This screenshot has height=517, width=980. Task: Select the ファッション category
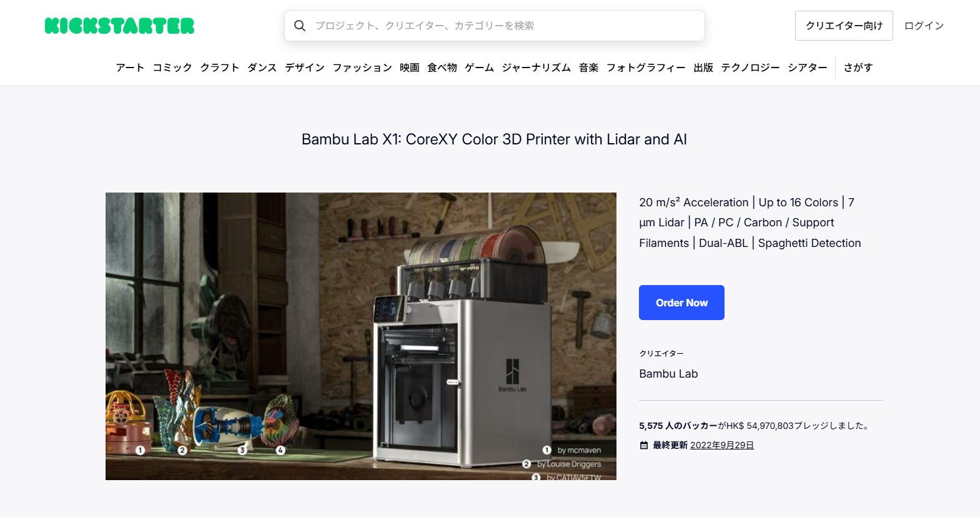(x=362, y=68)
